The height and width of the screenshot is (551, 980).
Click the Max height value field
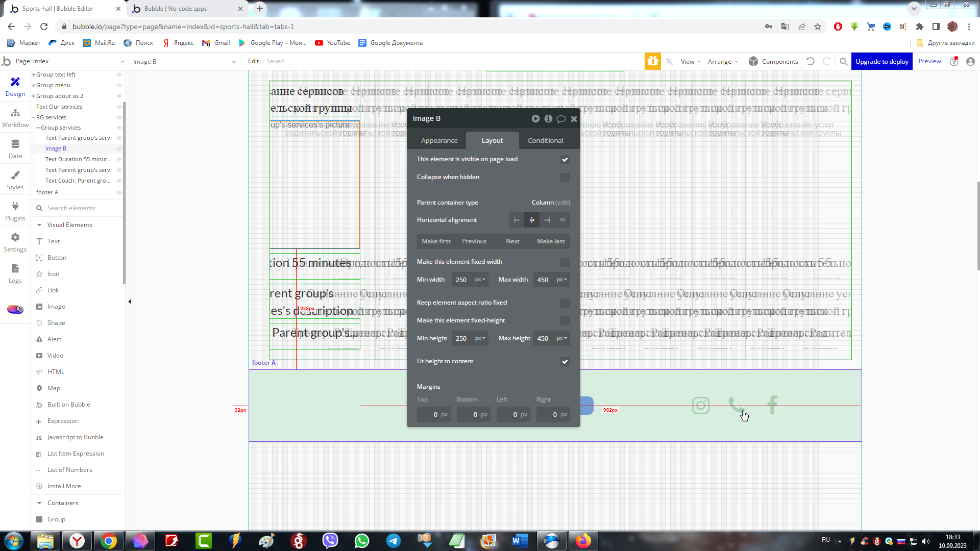[543, 338]
